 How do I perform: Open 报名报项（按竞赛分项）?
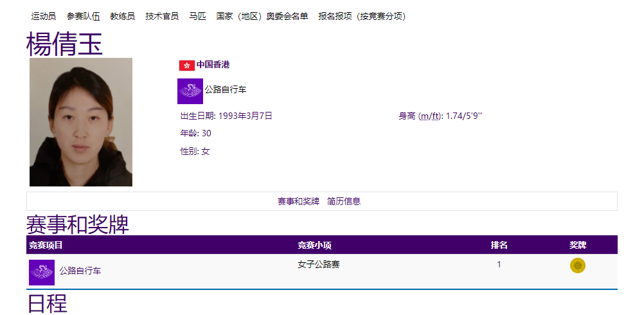point(362,16)
